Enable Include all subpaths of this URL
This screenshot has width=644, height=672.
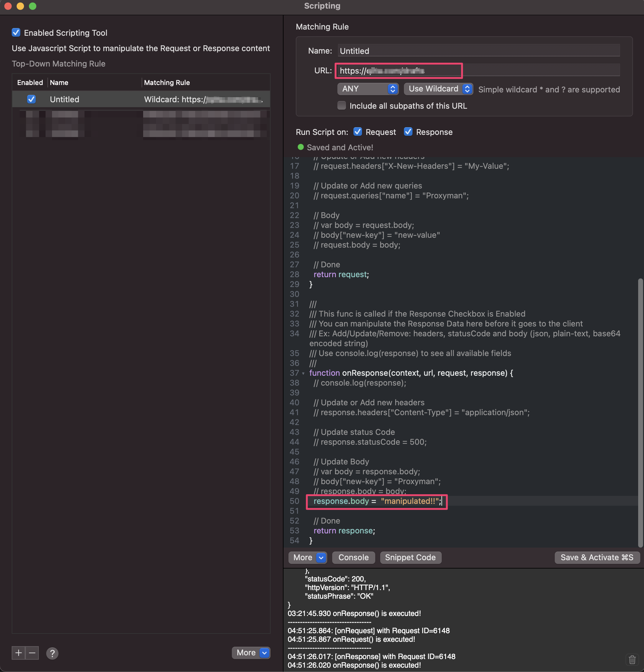click(342, 105)
